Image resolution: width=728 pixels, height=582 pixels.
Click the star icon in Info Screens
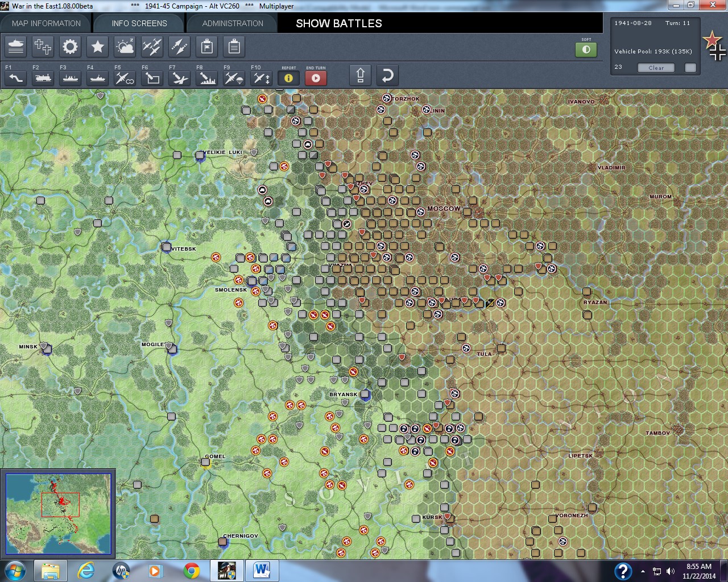(97, 47)
